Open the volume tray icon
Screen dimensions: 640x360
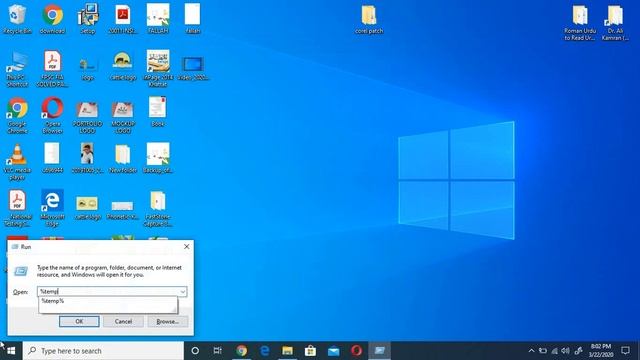tap(565, 351)
